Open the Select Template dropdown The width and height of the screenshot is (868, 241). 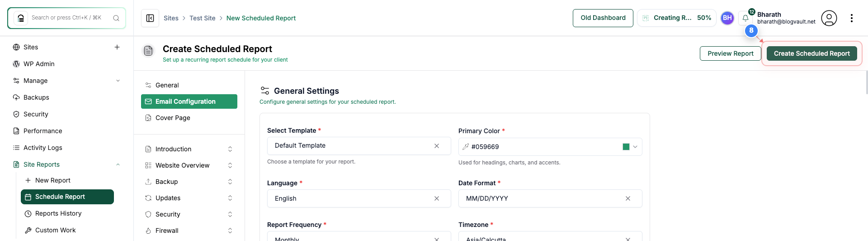(359, 146)
